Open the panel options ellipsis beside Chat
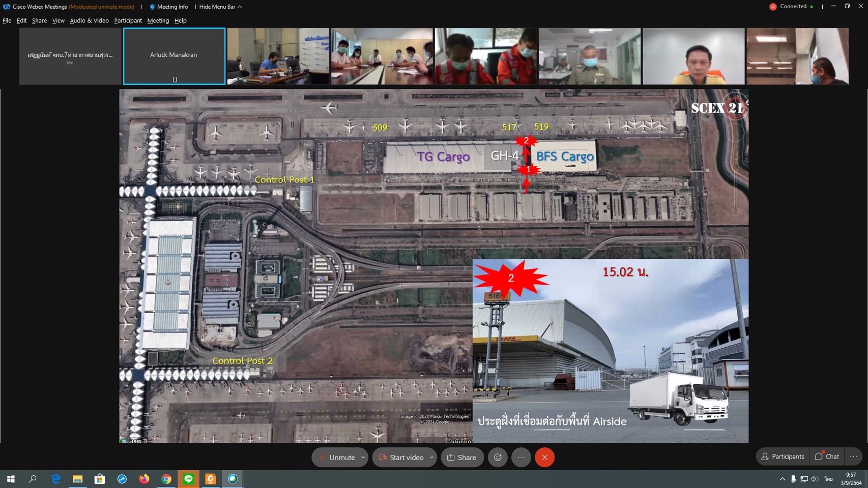 (853, 456)
